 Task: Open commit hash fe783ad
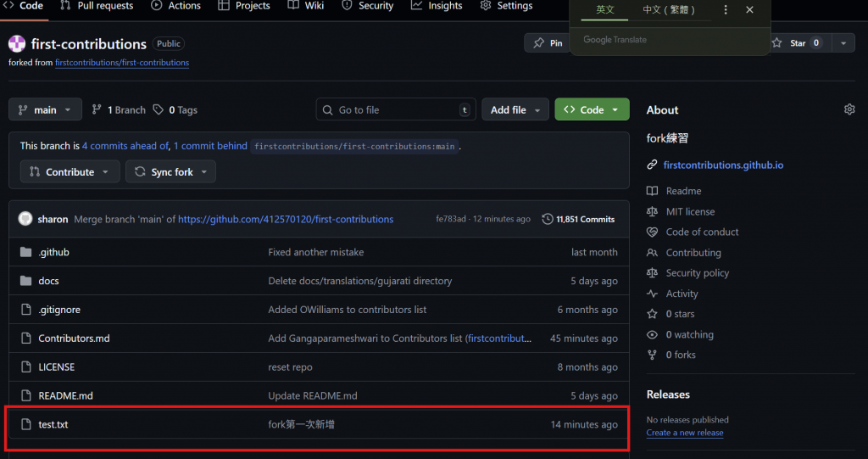(451, 220)
